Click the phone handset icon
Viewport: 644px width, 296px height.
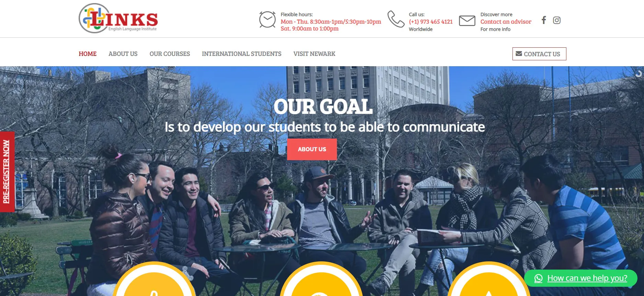click(x=396, y=19)
